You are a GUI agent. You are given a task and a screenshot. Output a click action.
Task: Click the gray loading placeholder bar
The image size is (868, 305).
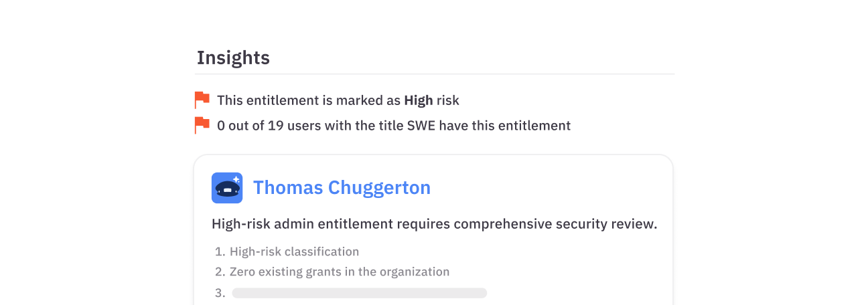tap(359, 293)
